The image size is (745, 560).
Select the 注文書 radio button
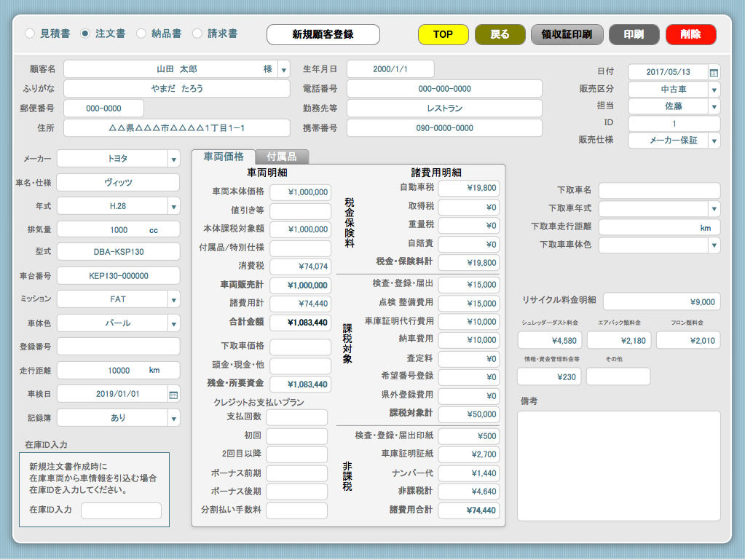click(x=85, y=33)
